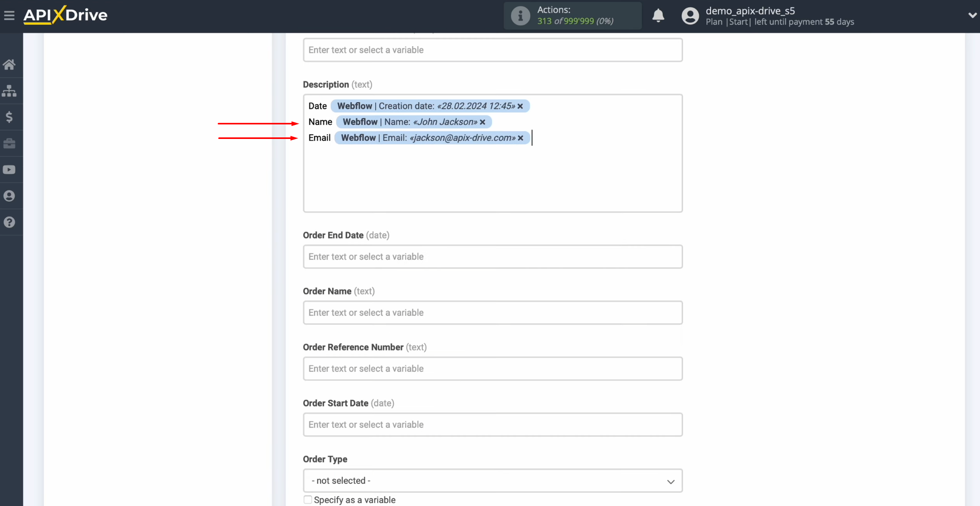The width and height of the screenshot is (980, 506).
Task: Open the briefcase services icon in sidebar
Action: tap(10, 143)
